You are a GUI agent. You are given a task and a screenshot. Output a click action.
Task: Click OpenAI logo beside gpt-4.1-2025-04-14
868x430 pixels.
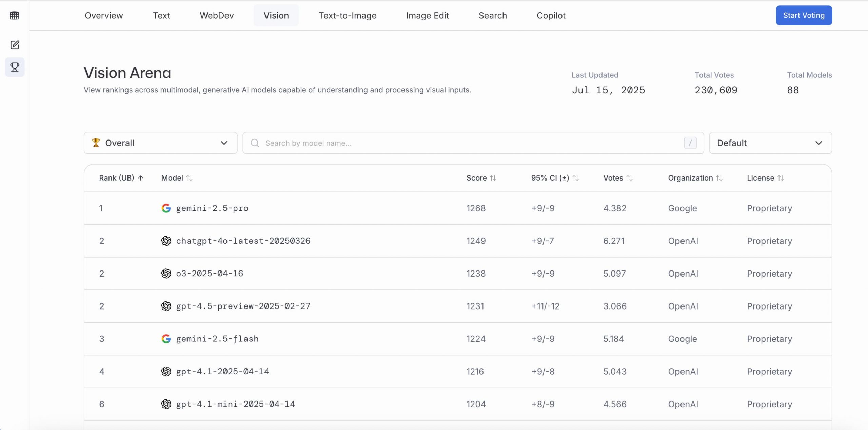coord(166,371)
